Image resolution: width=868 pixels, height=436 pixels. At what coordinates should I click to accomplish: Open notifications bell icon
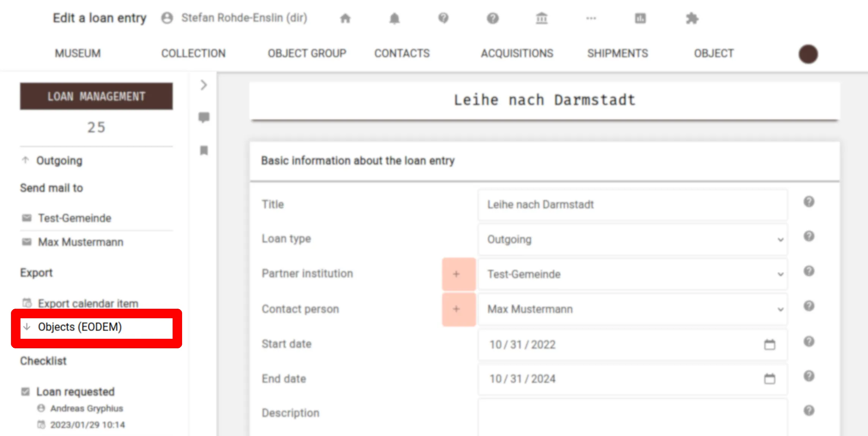(x=395, y=18)
